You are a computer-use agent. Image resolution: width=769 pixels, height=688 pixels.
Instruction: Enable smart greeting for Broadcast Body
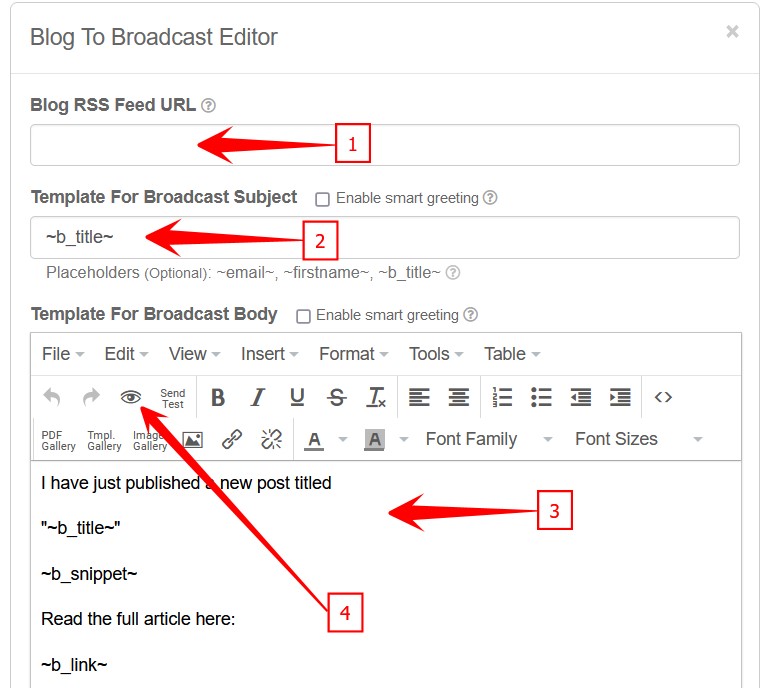point(303,316)
